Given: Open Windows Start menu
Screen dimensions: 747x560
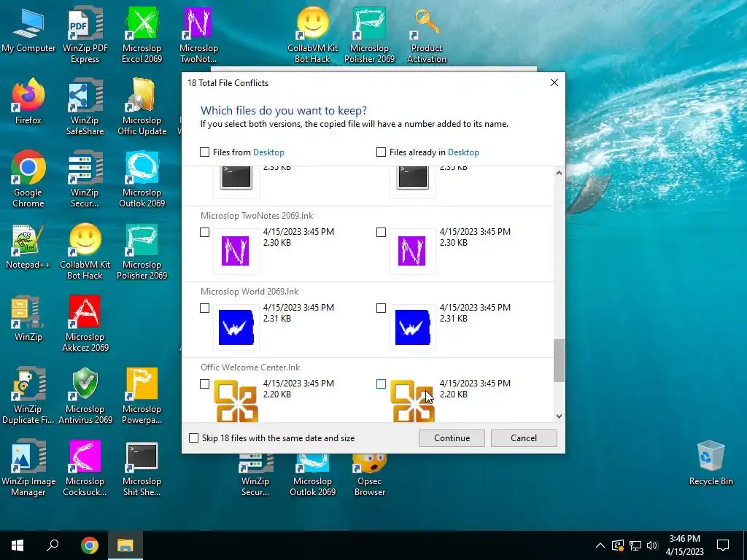Looking at the screenshot, I should pos(18,545).
